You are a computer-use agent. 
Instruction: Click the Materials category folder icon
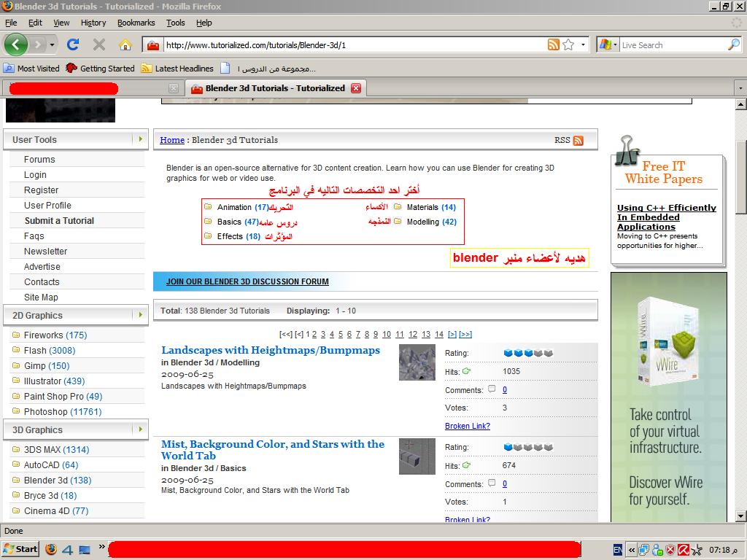(398, 206)
